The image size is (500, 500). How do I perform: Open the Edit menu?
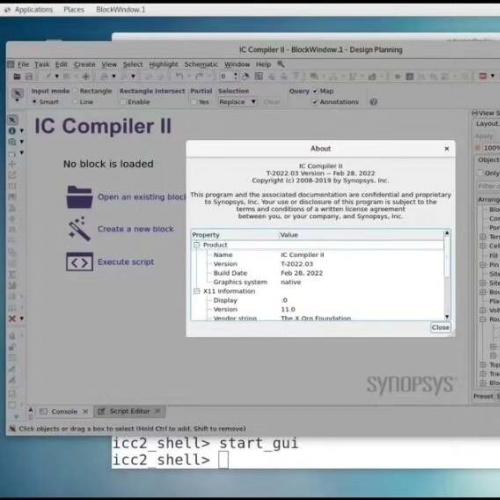[x=61, y=64]
